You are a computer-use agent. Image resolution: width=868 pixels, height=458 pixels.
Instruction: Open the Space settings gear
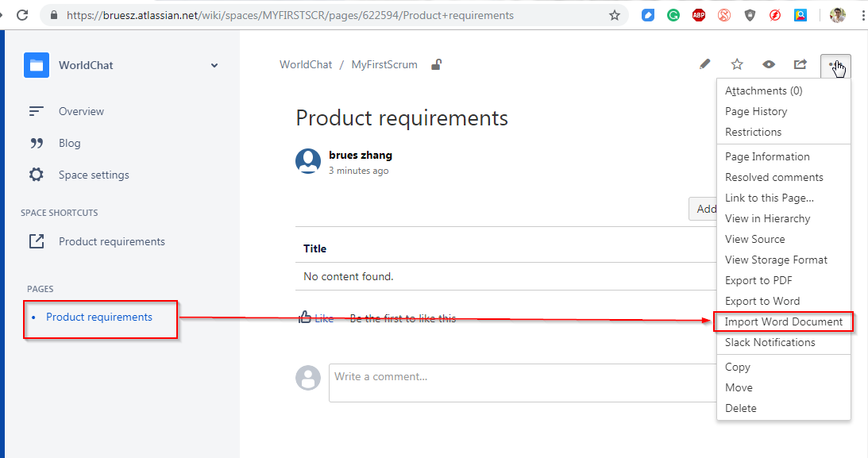pos(37,175)
